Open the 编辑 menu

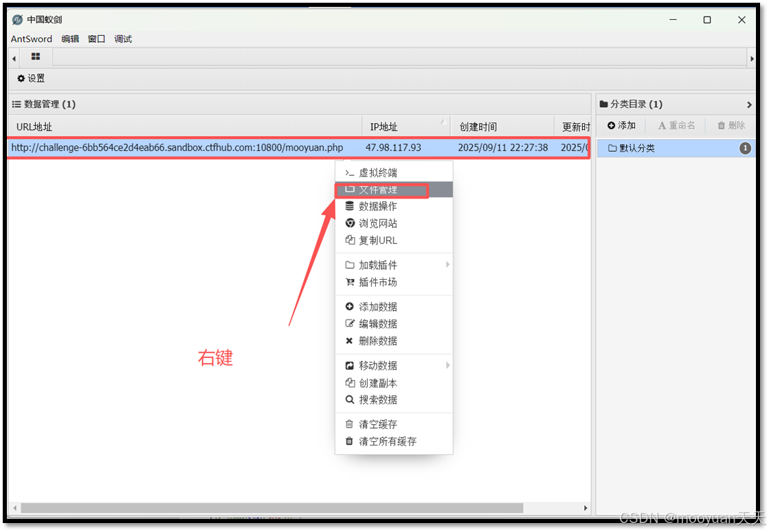pyautogui.click(x=70, y=39)
